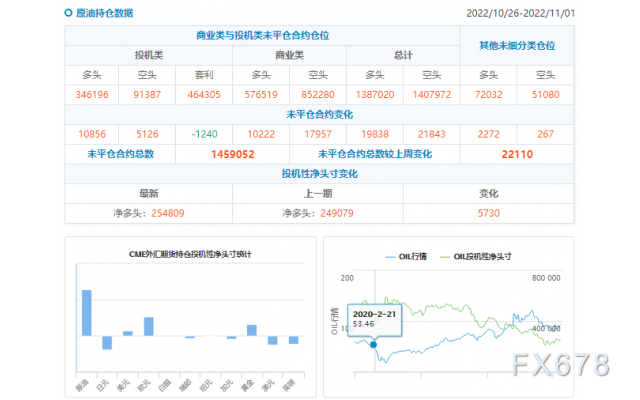Click the 原油 axis label

82,385
